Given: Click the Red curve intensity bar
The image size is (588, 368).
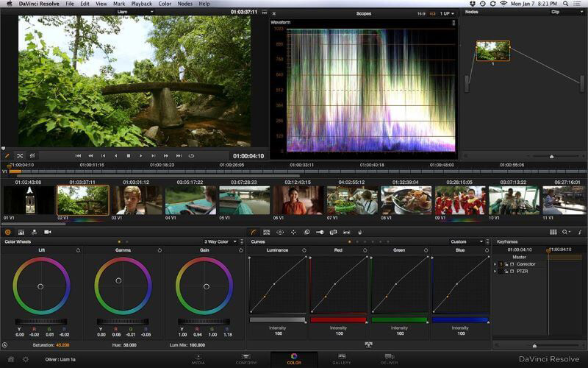Looking at the screenshot, I should 338,319.
